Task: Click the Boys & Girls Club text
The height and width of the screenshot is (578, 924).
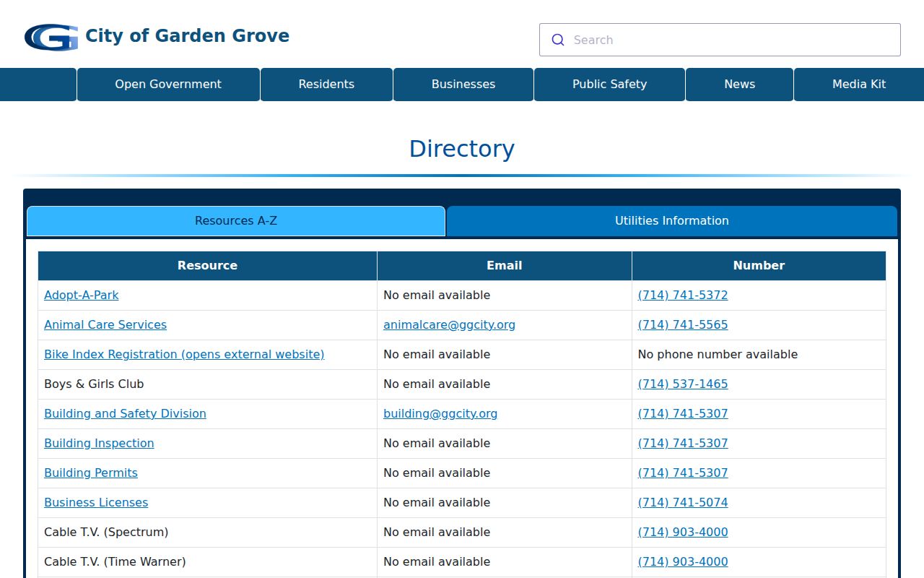Action: click(x=94, y=384)
